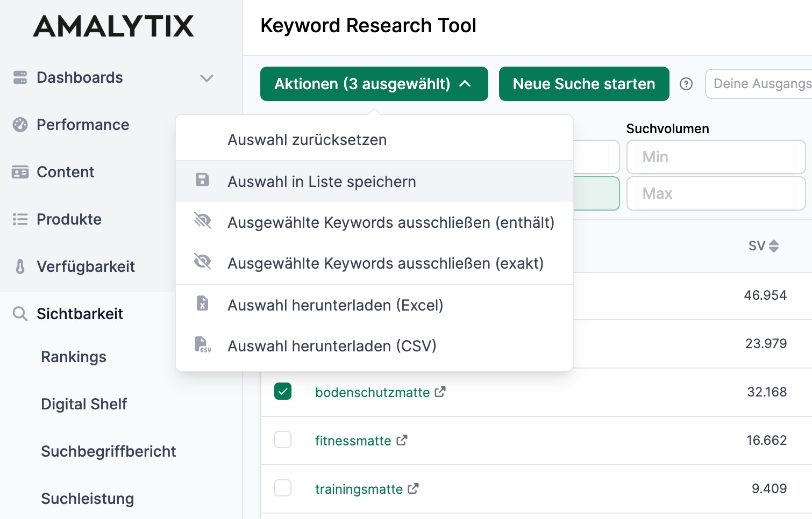
Task: Click the Dashboards sidebar icon
Action: point(20,77)
